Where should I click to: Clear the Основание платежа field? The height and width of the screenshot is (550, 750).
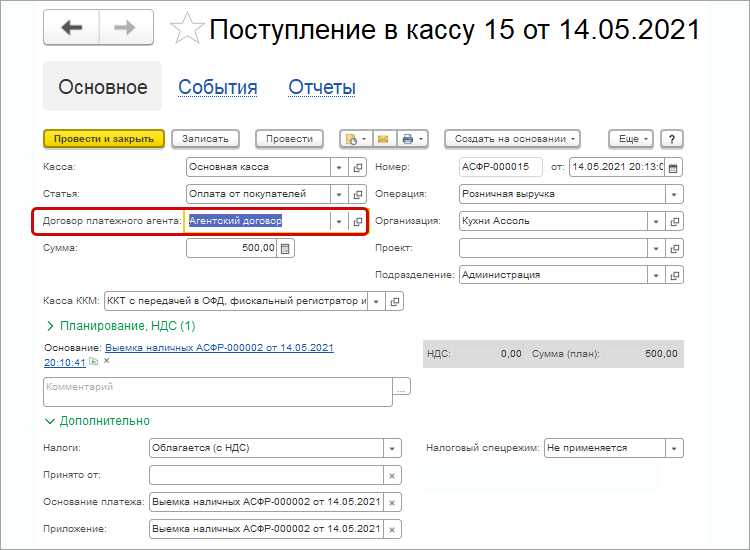392,502
